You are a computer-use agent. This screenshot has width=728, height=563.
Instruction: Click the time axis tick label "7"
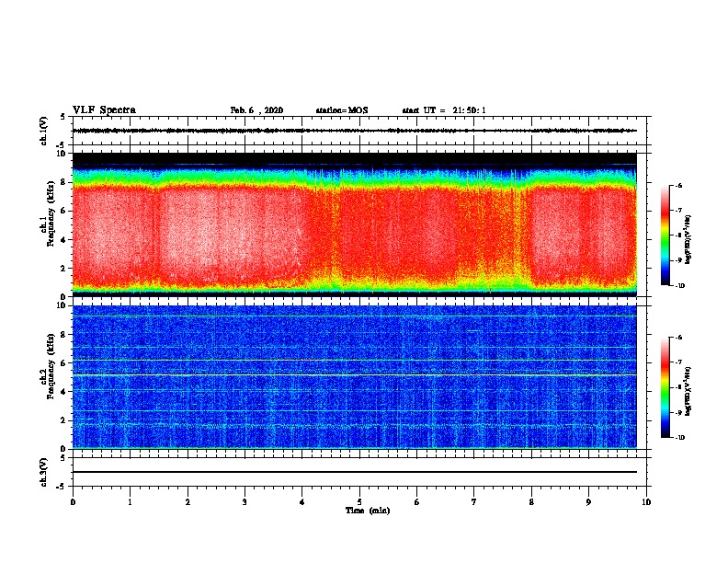[474, 502]
